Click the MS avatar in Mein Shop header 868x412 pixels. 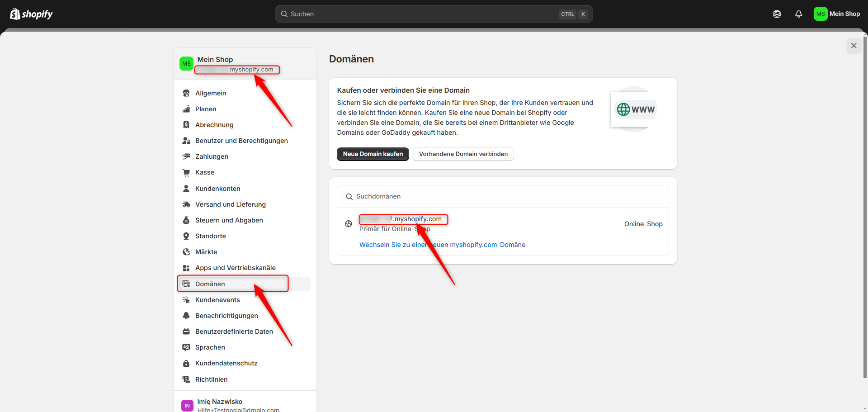[x=186, y=64]
